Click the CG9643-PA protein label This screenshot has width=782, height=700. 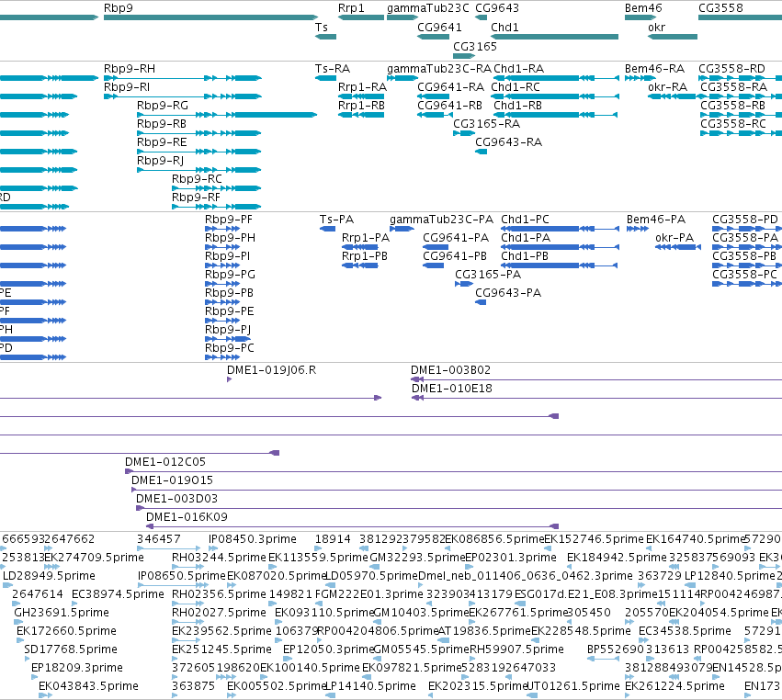508,293
